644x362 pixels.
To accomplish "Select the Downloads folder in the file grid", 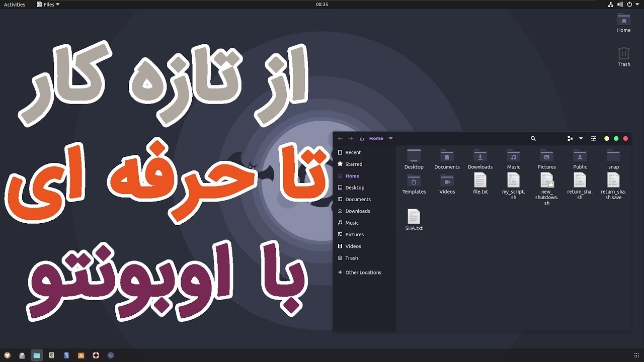I will click(x=480, y=159).
